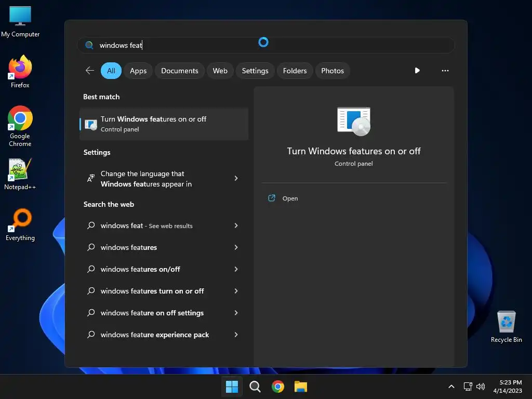Click search icon beside 'windows feat - See web results'
This screenshot has height=399, width=532.
tap(91, 225)
